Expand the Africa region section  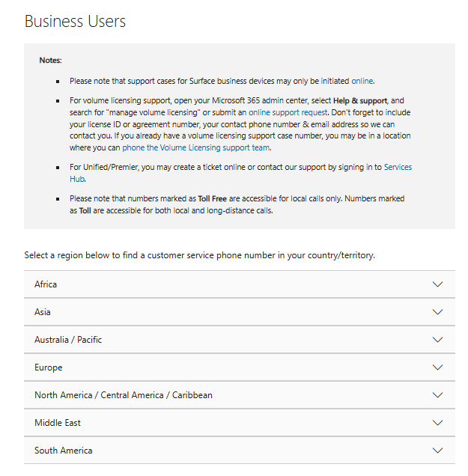pos(46,284)
